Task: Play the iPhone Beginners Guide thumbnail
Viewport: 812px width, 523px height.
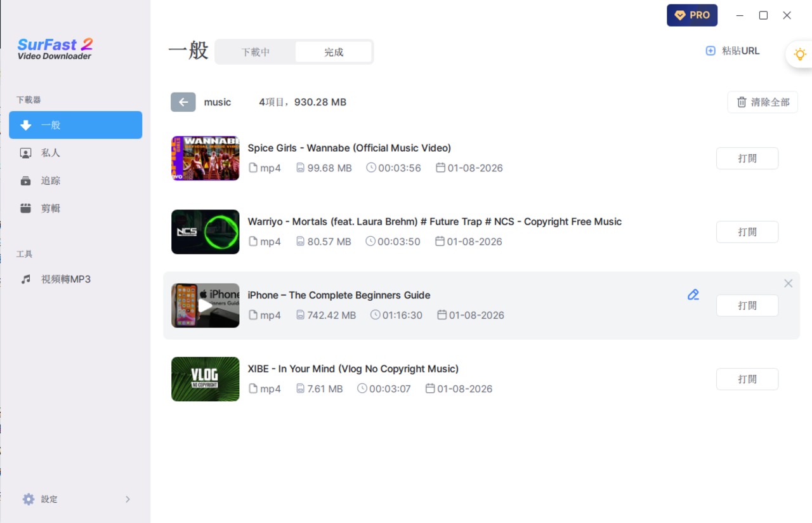Action: (x=205, y=305)
